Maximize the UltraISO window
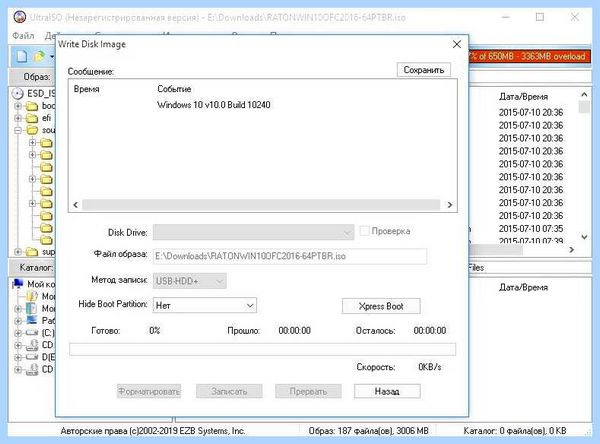This screenshot has width=600, height=444. [x=540, y=17]
